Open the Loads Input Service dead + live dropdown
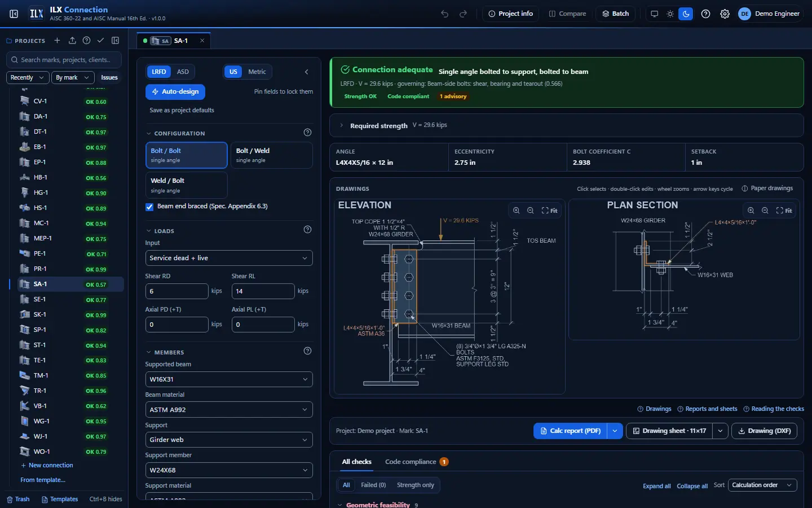 point(229,258)
